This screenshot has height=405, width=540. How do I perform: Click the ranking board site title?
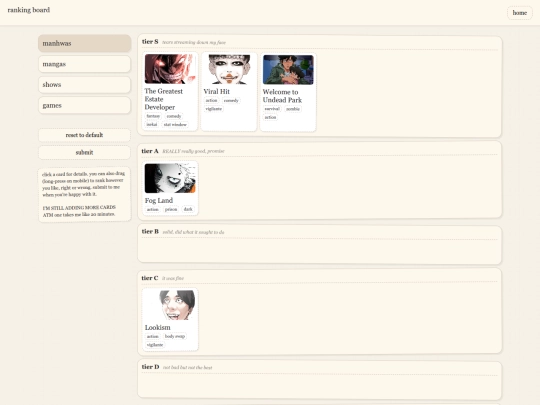click(x=29, y=10)
